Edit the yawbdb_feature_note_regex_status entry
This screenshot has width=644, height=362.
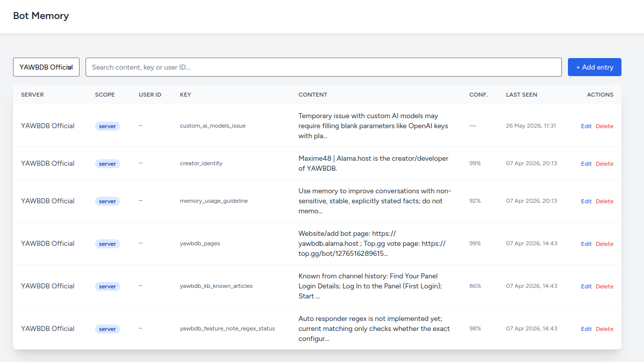click(x=586, y=329)
